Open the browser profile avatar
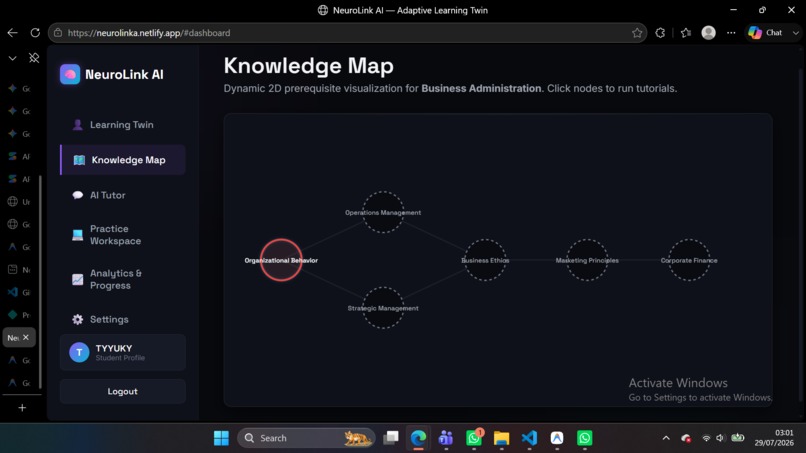Viewport: 806px width, 453px height. (708, 33)
